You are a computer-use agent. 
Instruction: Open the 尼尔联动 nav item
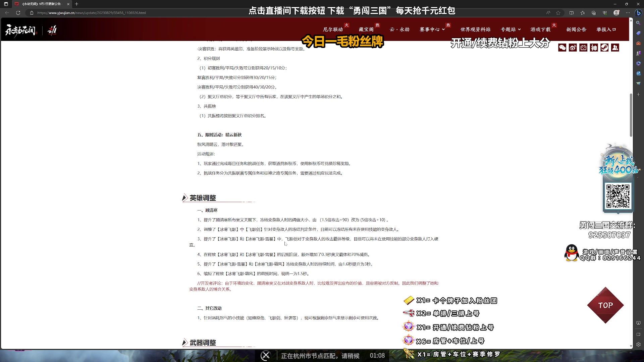[333, 29]
